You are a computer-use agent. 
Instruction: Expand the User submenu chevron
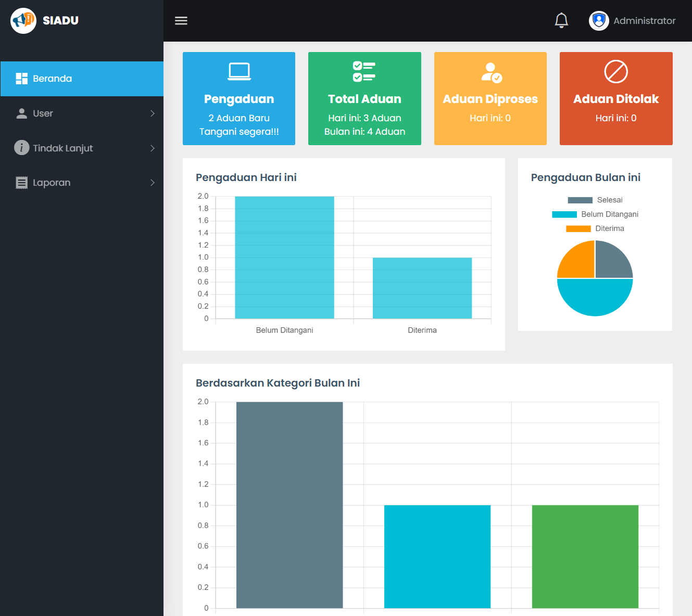coord(152,113)
